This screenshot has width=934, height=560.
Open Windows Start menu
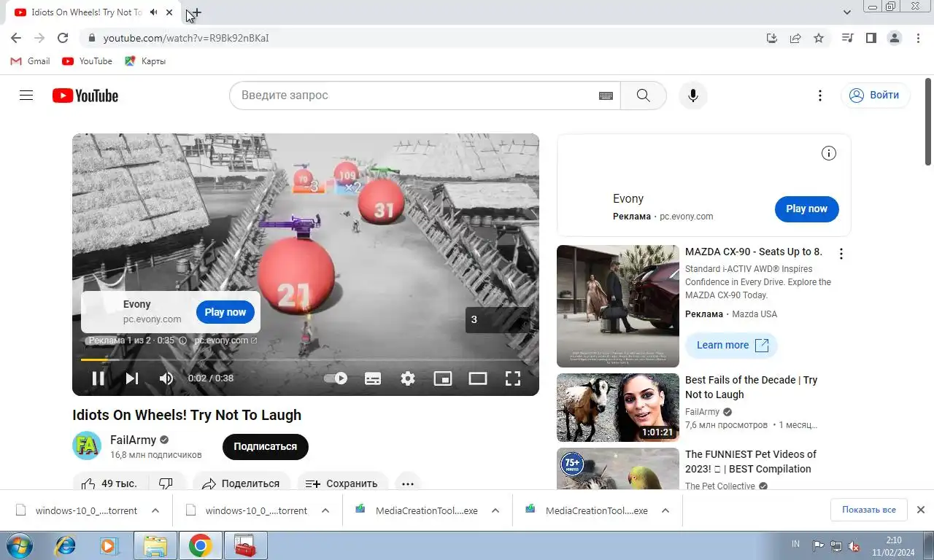click(18, 545)
